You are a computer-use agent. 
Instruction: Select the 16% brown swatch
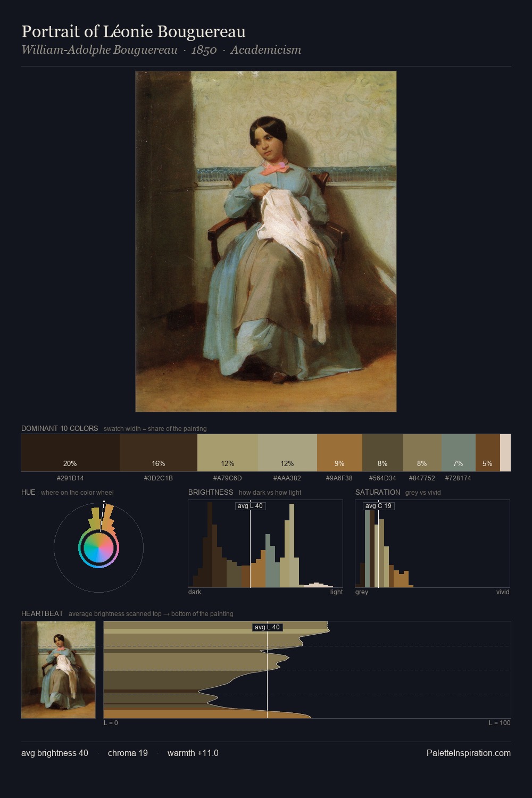(x=159, y=453)
